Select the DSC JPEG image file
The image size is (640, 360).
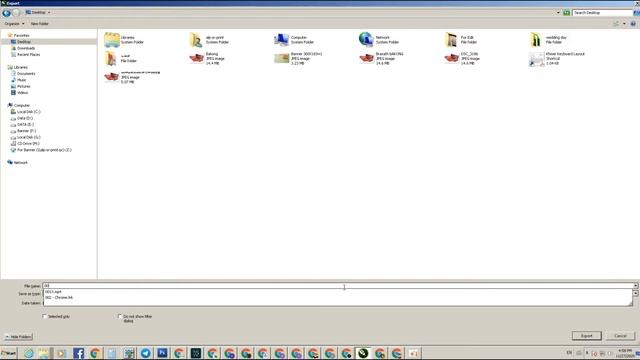point(451,58)
